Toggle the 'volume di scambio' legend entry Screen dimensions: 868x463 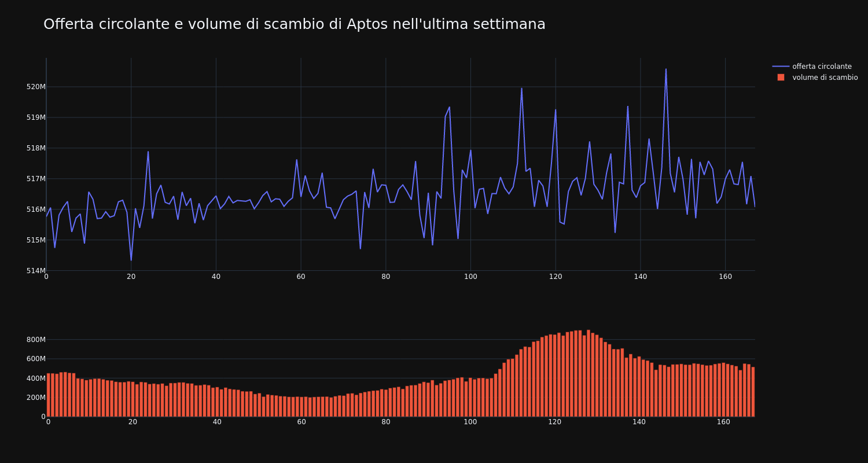[x=815, y=78]
